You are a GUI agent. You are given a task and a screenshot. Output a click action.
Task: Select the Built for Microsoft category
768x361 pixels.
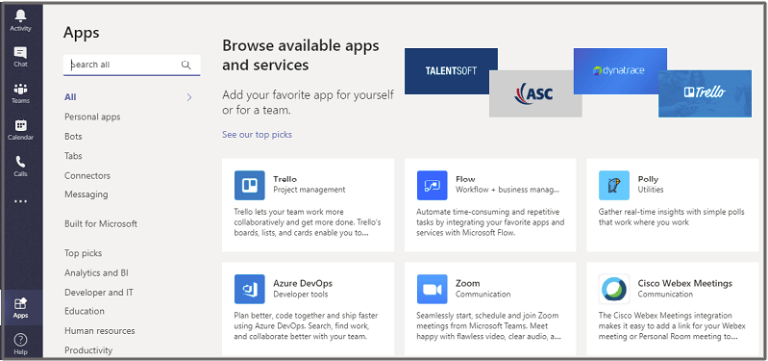click(101, 224)
